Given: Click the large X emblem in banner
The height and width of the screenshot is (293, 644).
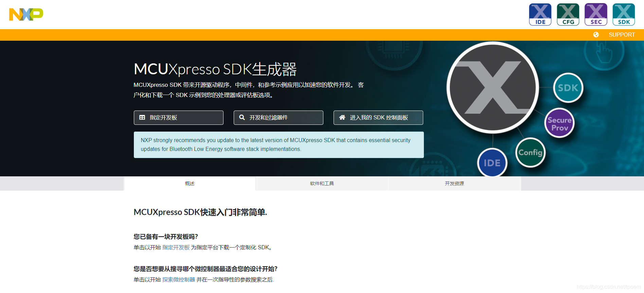Looking at the screenshot, I should [x=493, y=87].
